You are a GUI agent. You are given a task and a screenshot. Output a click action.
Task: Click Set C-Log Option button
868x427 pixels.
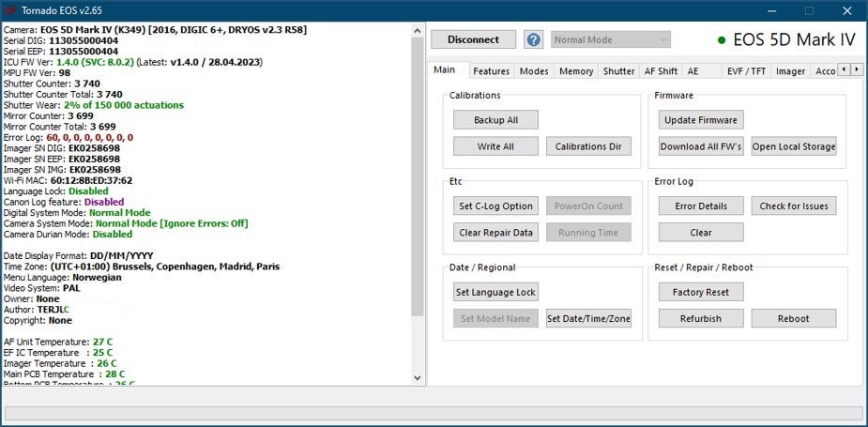tap(495, 206)
